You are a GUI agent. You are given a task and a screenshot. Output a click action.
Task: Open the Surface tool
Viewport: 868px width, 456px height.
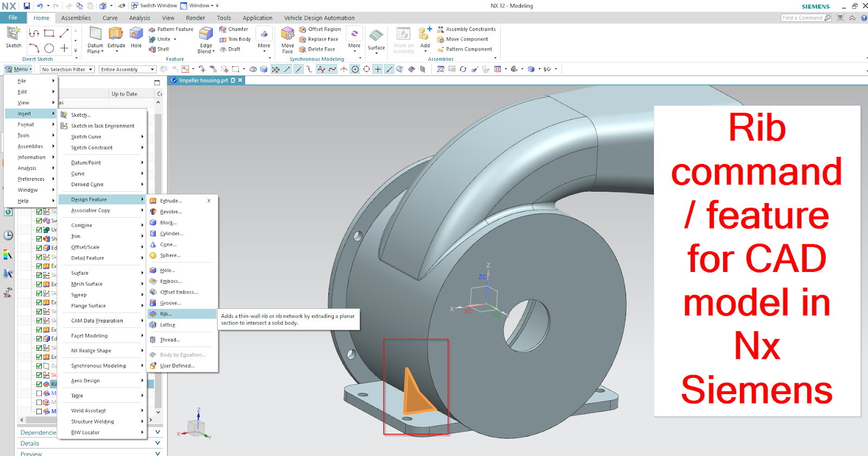376,40
